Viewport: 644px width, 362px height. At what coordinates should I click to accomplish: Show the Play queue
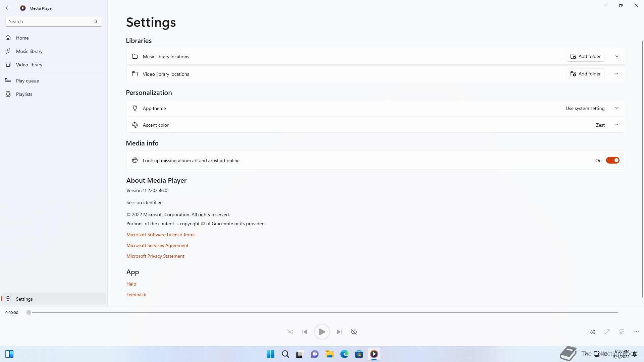(54, 81)
